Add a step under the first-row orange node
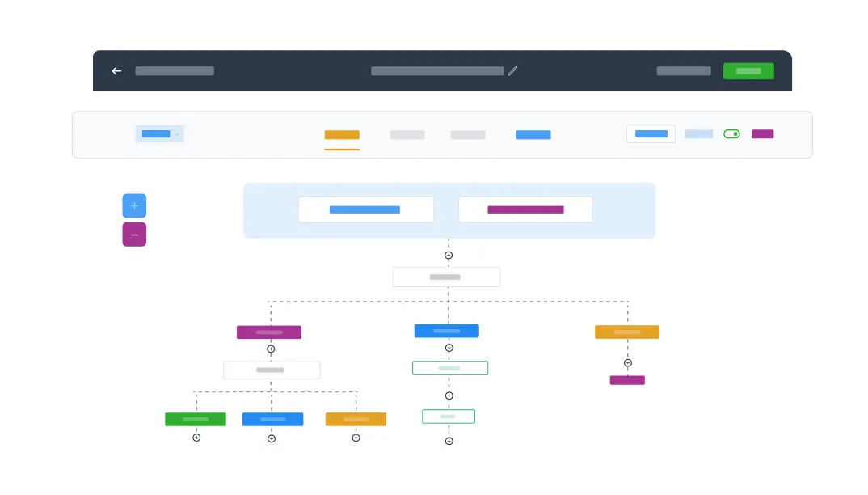 628,363
